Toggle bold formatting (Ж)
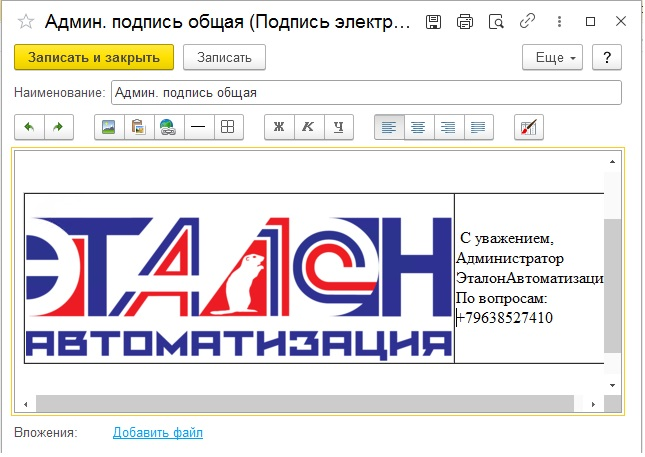 (279, 127)
